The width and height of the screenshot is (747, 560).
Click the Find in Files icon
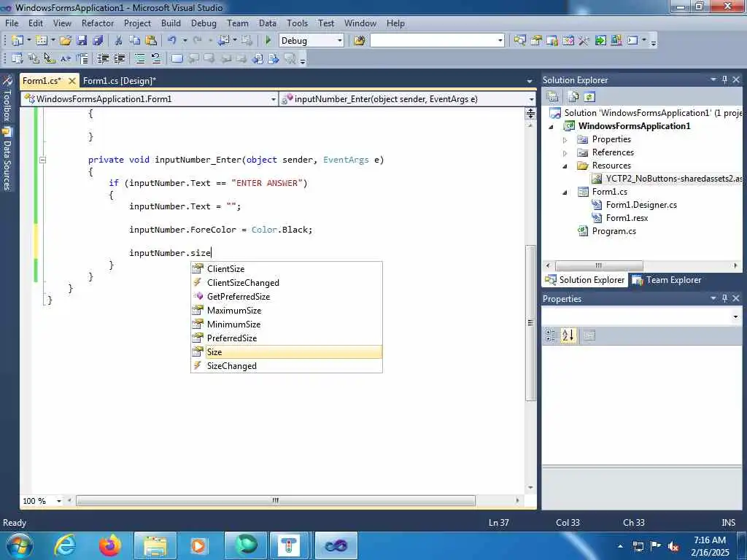point(360,41)
